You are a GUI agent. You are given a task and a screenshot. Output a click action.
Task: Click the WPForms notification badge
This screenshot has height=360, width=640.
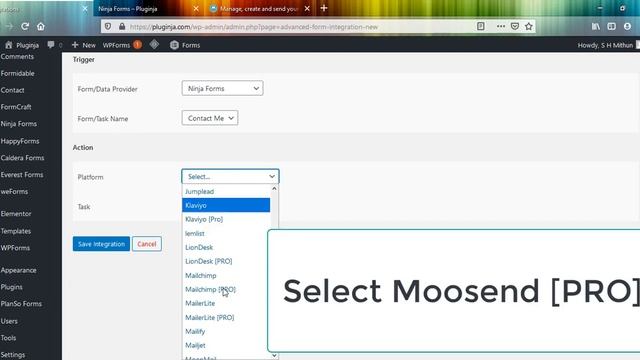tap(138, 45)
